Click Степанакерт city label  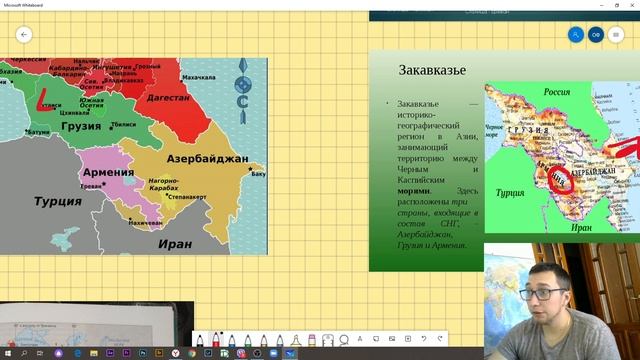click(187, 197)
